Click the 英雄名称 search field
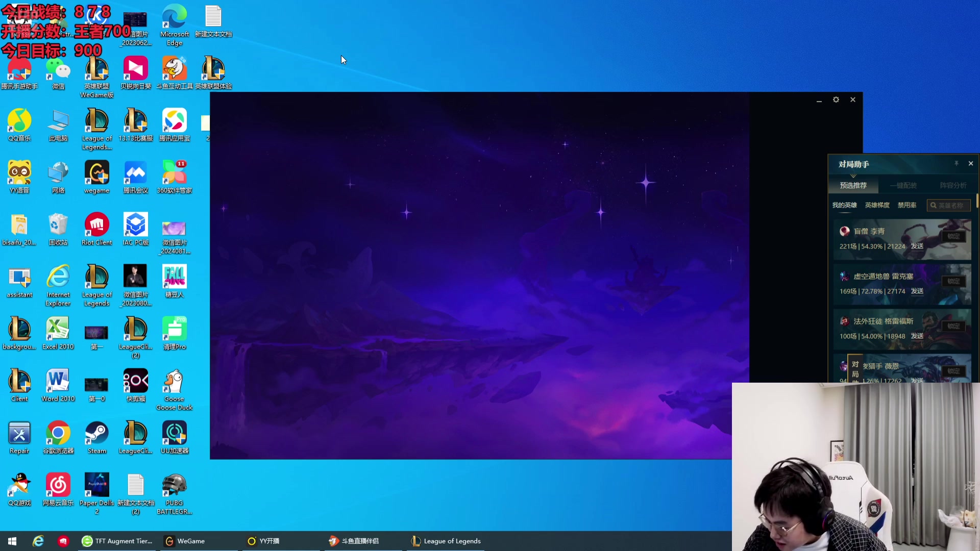 [x=948, y=205]
